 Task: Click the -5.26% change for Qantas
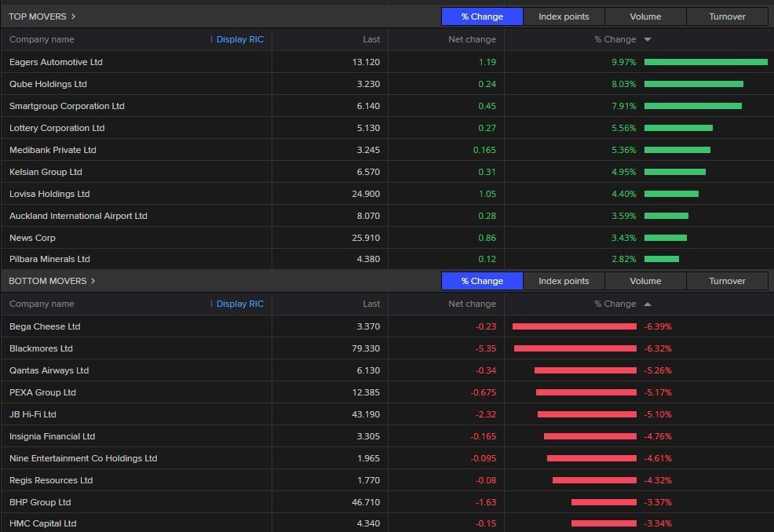[x=658, y=370]
